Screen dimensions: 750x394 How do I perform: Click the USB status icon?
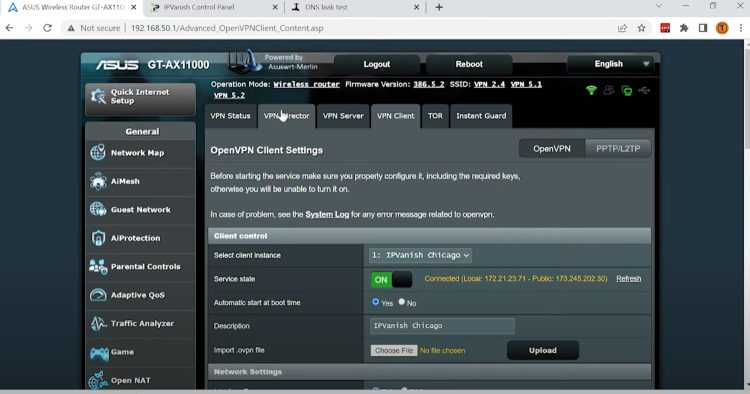pos(644,90)
